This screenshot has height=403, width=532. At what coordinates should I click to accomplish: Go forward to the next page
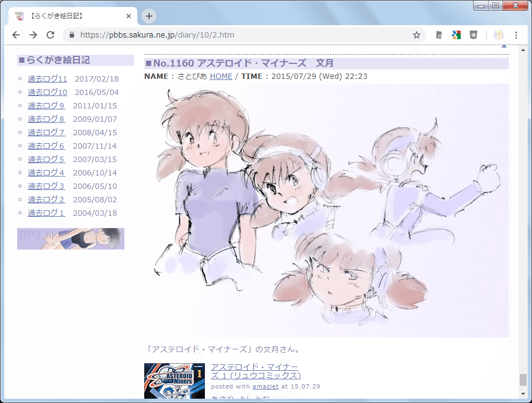(33, 35)
